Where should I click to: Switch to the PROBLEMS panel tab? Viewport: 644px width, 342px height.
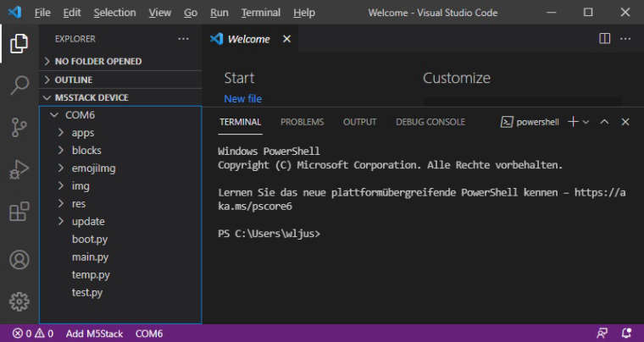[x=302, y=122]
